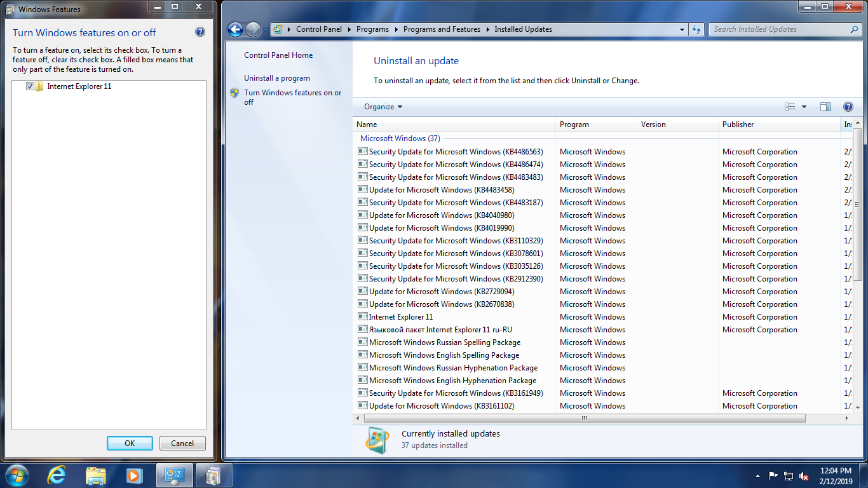The height and width of the screenshot is (488, 868).
Task: Click the Programs and Features breadcrumb
Action: pos(442,29)
